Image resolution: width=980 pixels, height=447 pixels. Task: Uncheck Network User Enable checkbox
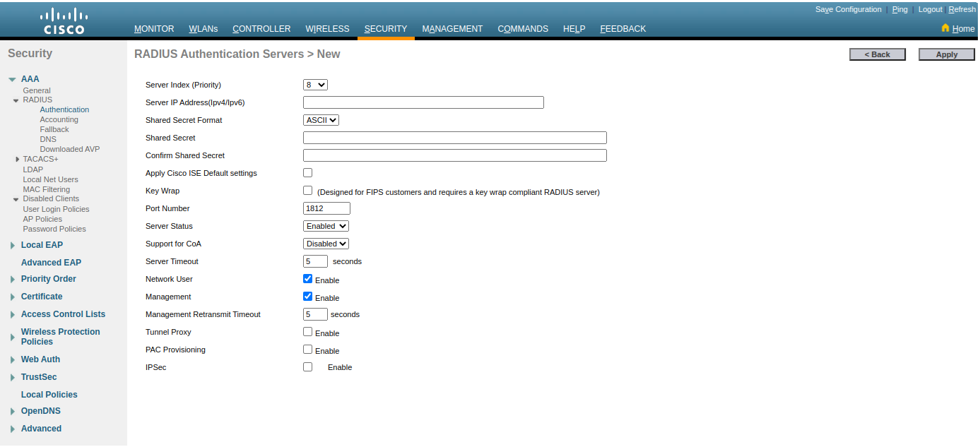click(x=307, y=278)
